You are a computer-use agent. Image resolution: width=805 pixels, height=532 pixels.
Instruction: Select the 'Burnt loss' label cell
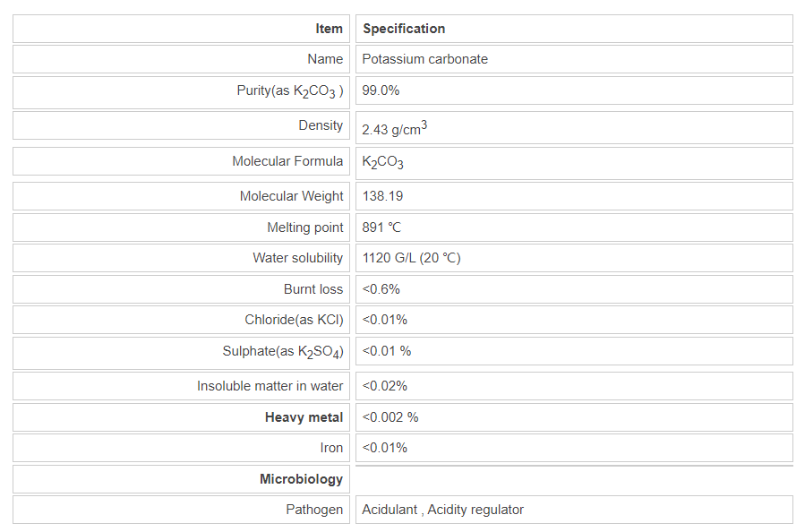313,289
